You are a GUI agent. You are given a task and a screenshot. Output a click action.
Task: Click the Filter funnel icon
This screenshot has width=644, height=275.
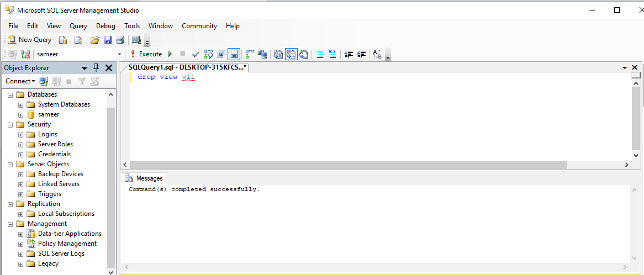82,81
